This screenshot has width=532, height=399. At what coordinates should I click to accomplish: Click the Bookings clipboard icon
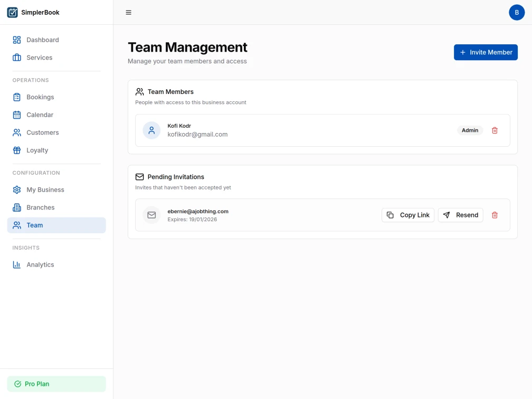click(17, 97)
